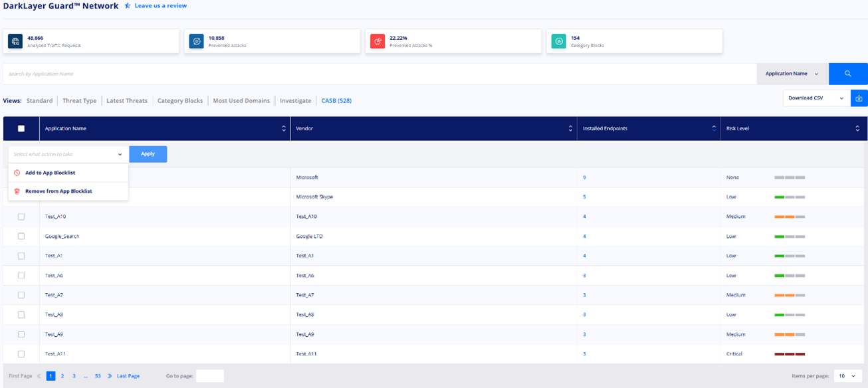Go to page 53
Image resolution: width=868 pixels, height=388 pixels.
(98, 376)
